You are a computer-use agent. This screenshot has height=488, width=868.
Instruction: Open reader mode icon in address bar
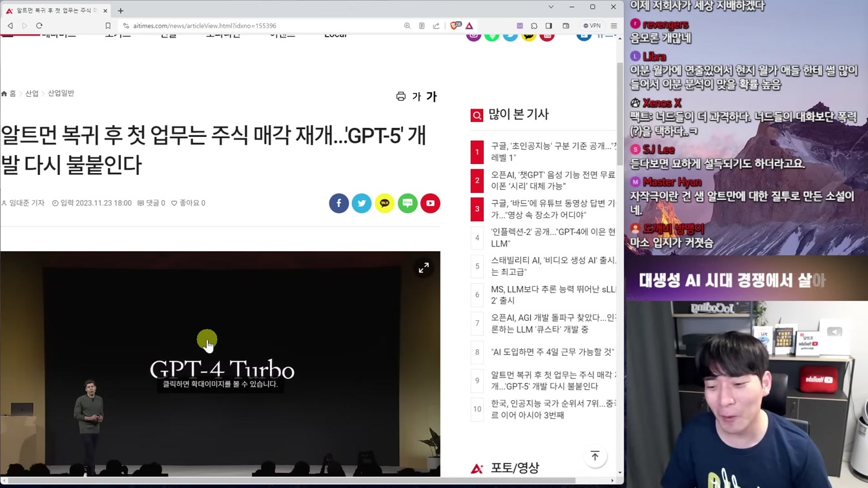[422, 26]
